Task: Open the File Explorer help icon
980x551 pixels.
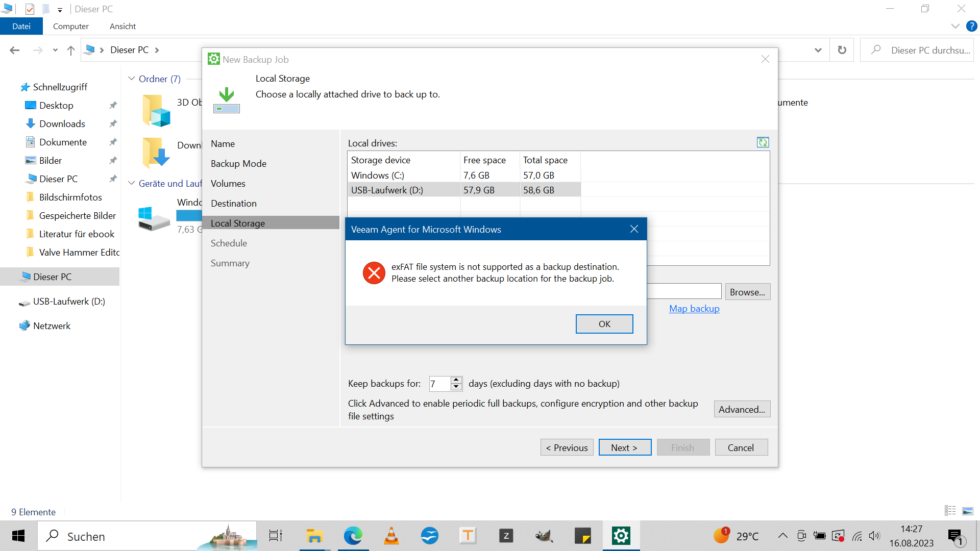Action: [971, 26]
